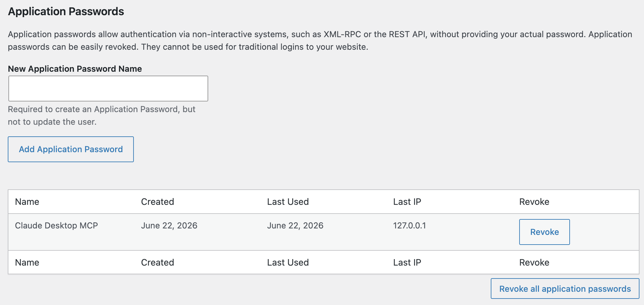This screenshot has height=305, width=644.
Task: Click the Last IP column in table header
Action: pyautogui.click(x=407, y=202)
